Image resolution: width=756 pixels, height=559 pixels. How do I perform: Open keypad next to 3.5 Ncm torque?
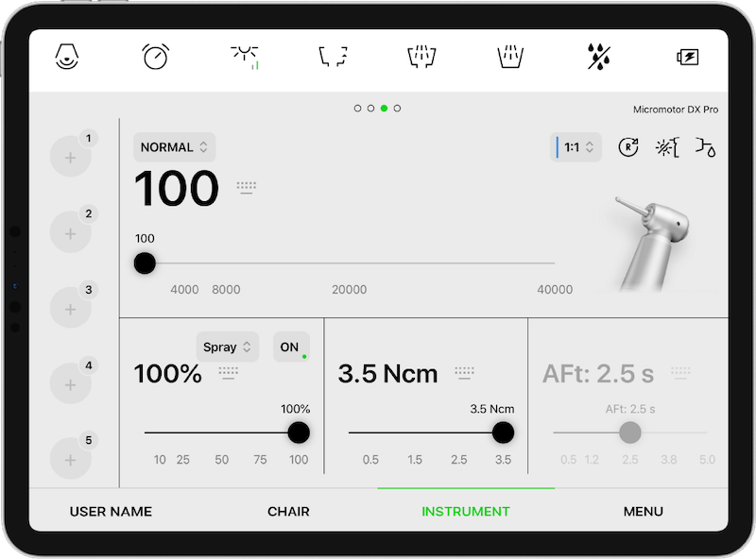point(464,373)
